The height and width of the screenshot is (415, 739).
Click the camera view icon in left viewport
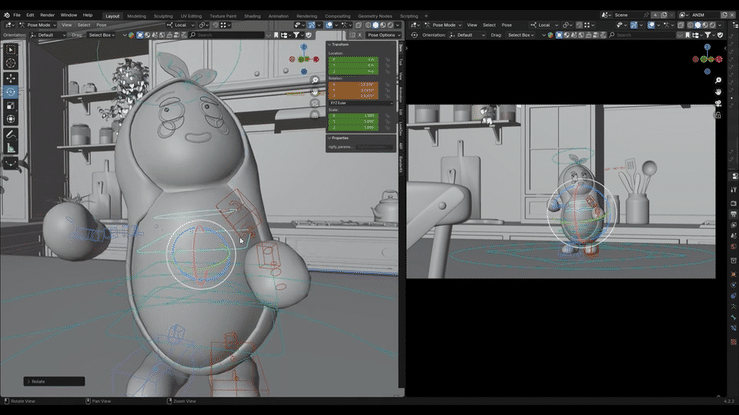pos(315,103)
